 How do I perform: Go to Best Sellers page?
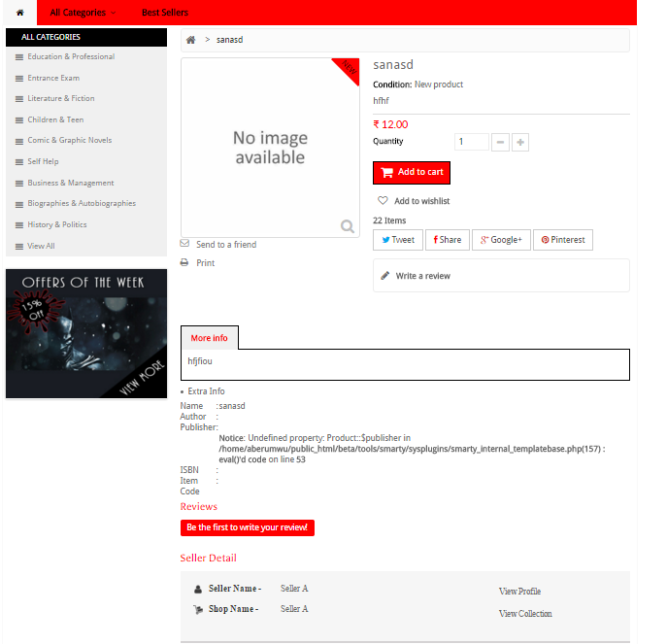tap(165, 13)
